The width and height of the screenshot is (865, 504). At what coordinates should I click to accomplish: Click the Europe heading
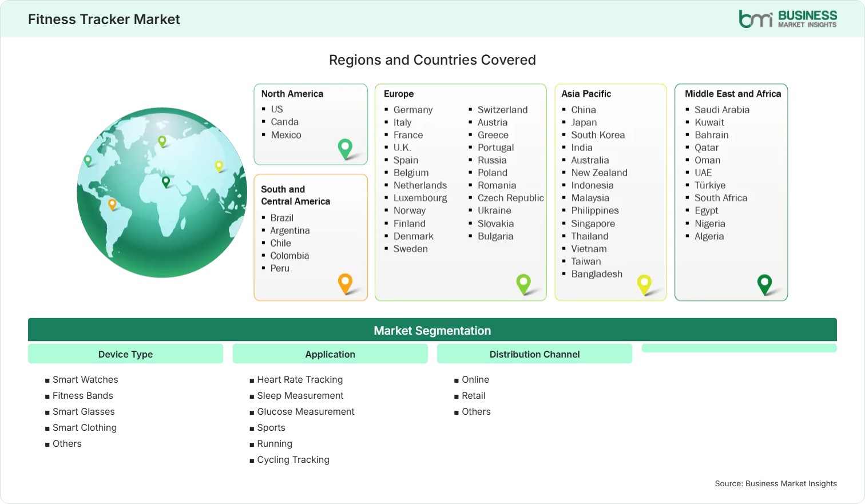(399, 94)
